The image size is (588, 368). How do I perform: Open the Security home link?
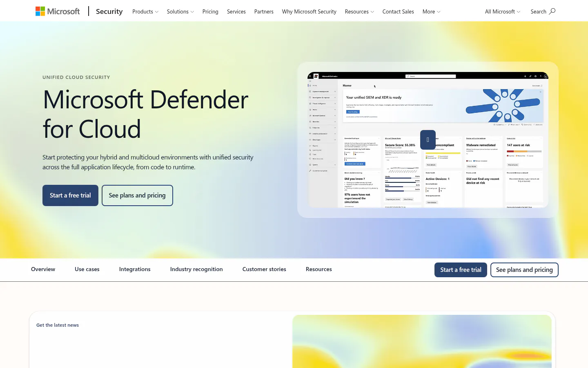(x=109, y=11)
